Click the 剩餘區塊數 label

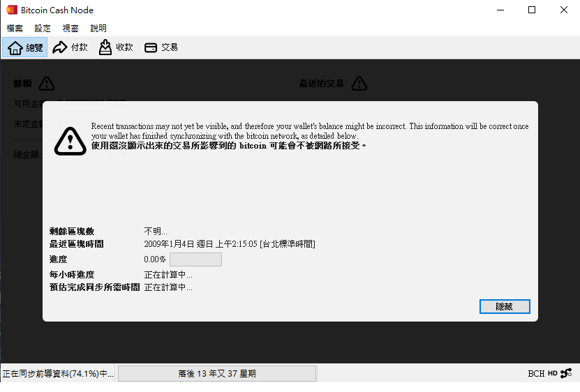[72, 232]
